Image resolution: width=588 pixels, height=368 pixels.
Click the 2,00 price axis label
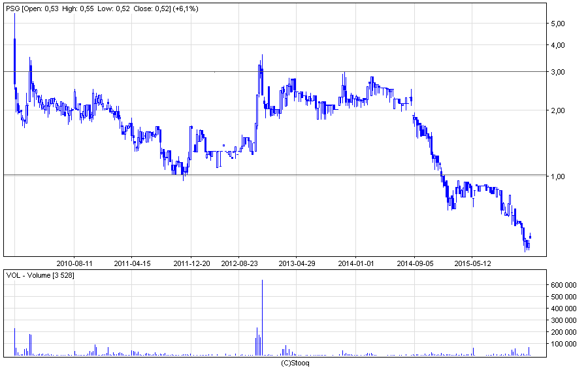click(558, 110)
